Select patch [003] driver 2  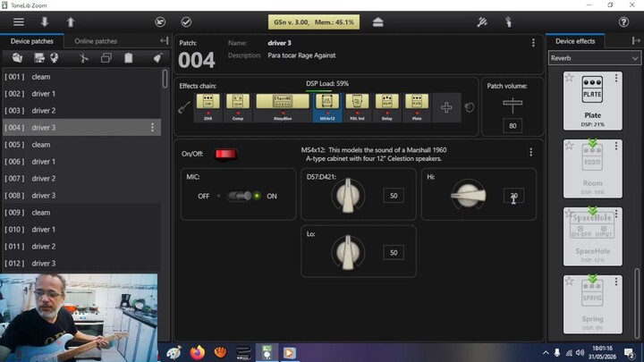(81, 111)
